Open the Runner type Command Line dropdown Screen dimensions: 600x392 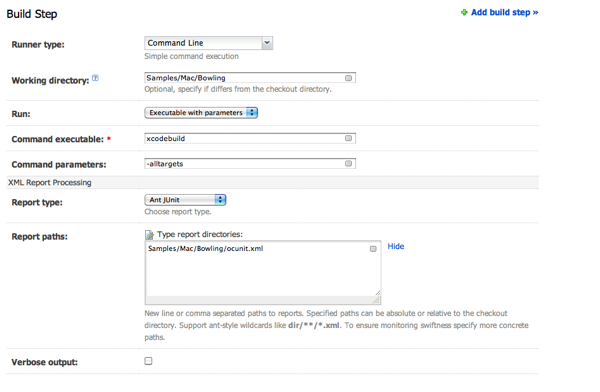pos(209,43)
